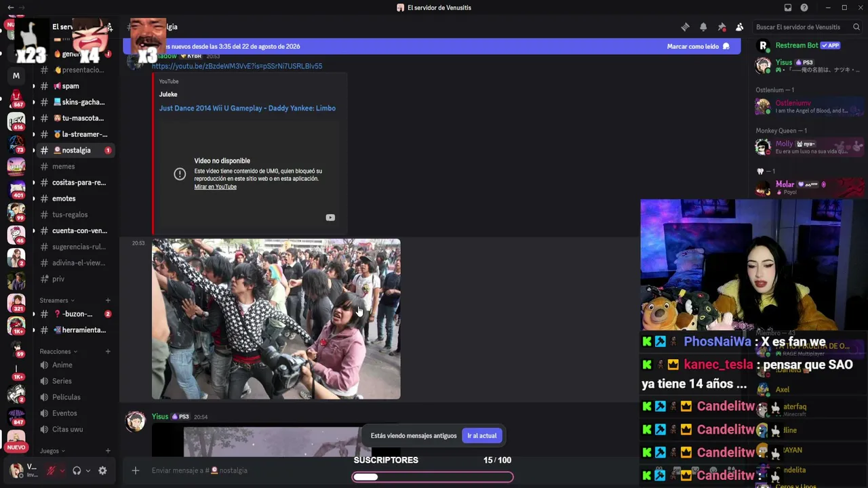
Task: Open server icon with 321 badge
Action: [16, 303]
